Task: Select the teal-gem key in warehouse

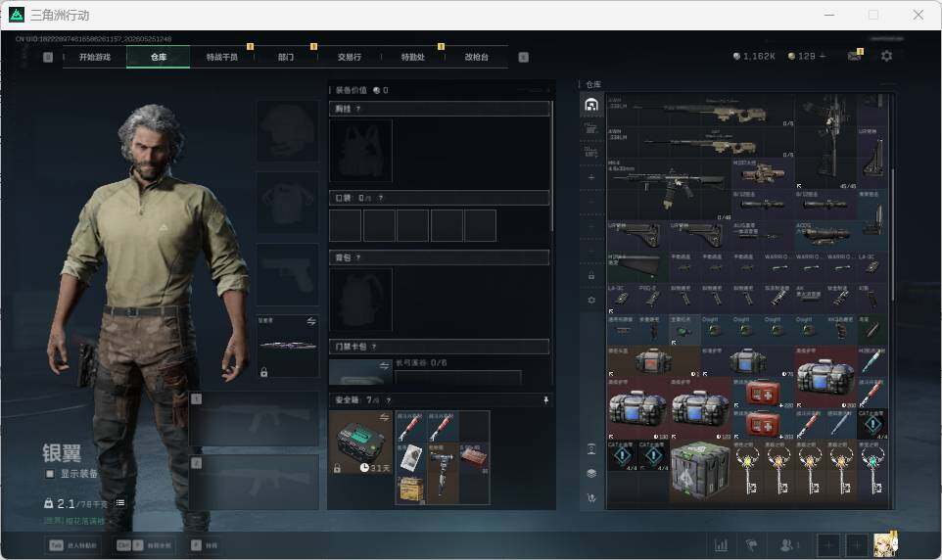Action: click(872, 471)
